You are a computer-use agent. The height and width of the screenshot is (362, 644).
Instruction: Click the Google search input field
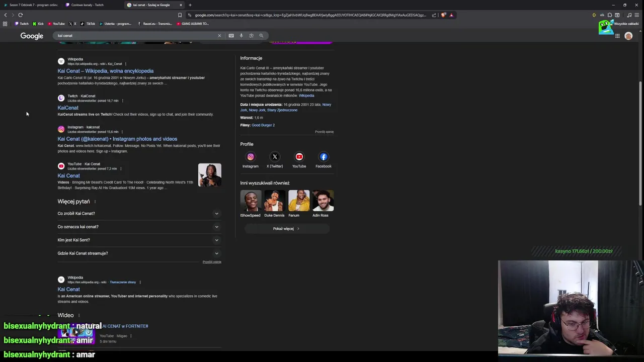pyautogui.click(x=136, y=36)
